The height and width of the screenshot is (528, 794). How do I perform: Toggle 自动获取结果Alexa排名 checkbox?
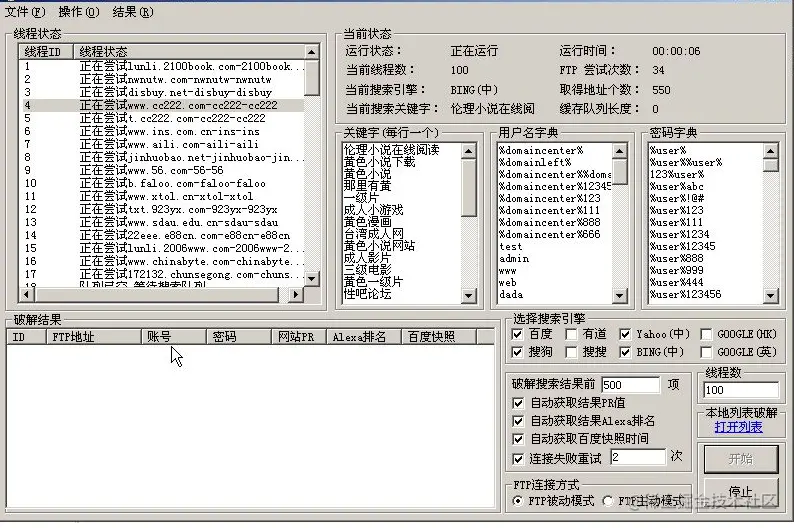[518, 421]
